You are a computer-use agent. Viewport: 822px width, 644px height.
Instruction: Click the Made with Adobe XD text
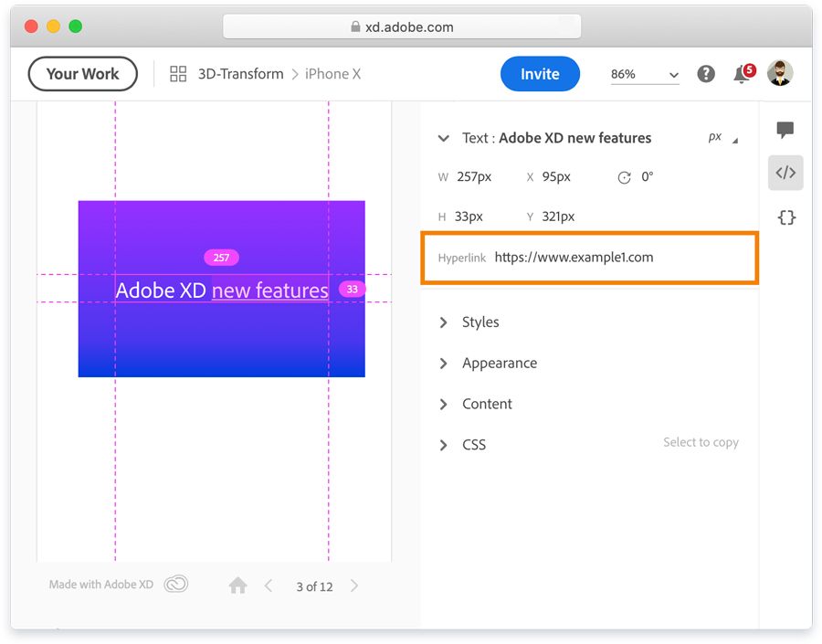(x=101, y=585)
